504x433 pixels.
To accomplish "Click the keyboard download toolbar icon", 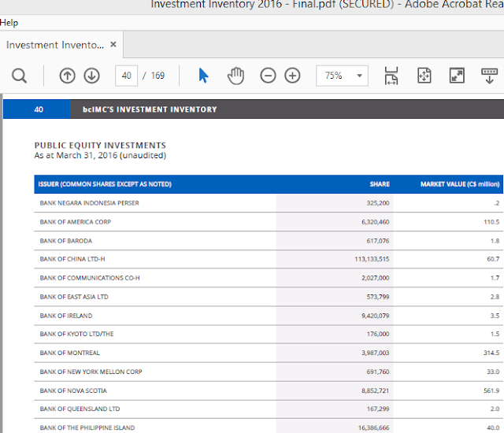I will click(x=489, y=76).
